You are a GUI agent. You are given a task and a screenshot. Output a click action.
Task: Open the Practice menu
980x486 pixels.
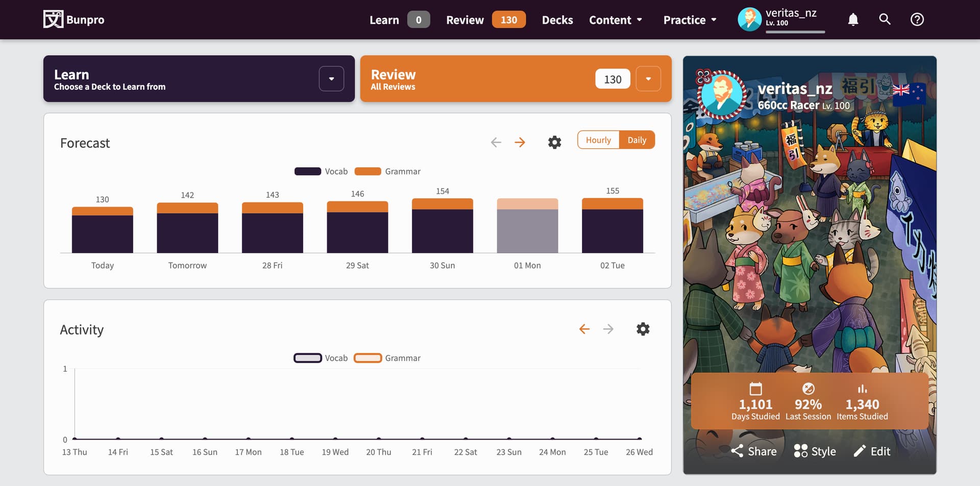tap(690, 20)
